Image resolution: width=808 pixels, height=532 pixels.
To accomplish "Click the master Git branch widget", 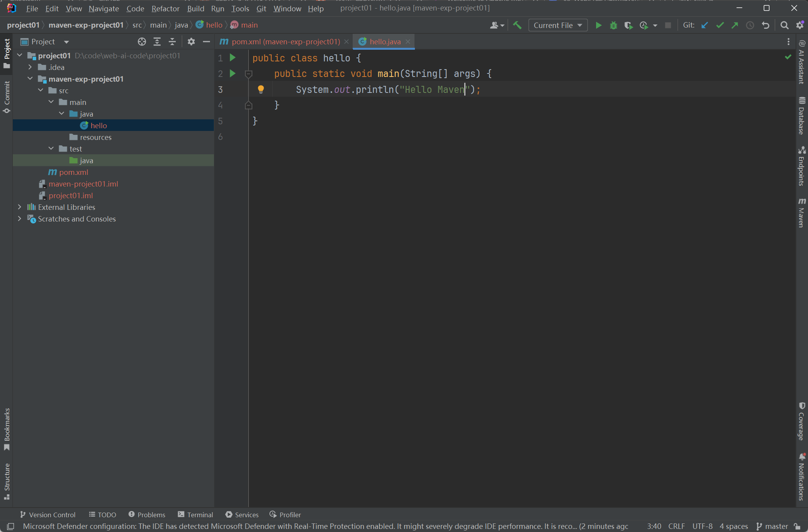I will click(772, 526).
